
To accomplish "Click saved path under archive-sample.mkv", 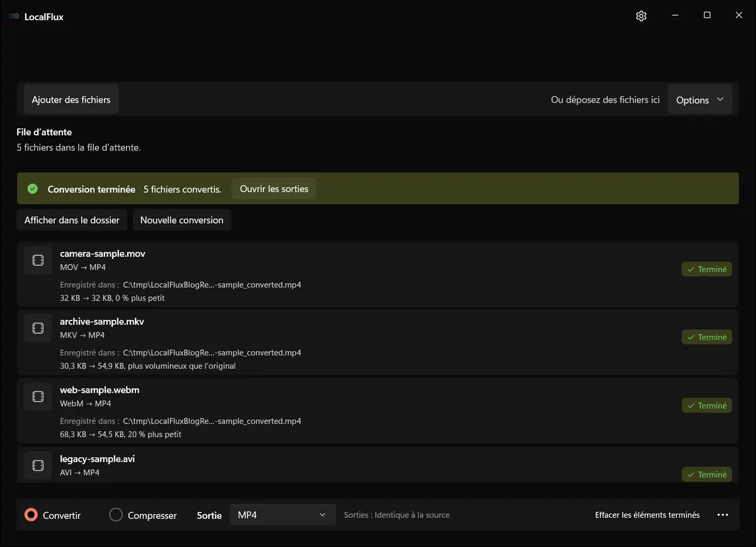I will [x=212, y=353].
